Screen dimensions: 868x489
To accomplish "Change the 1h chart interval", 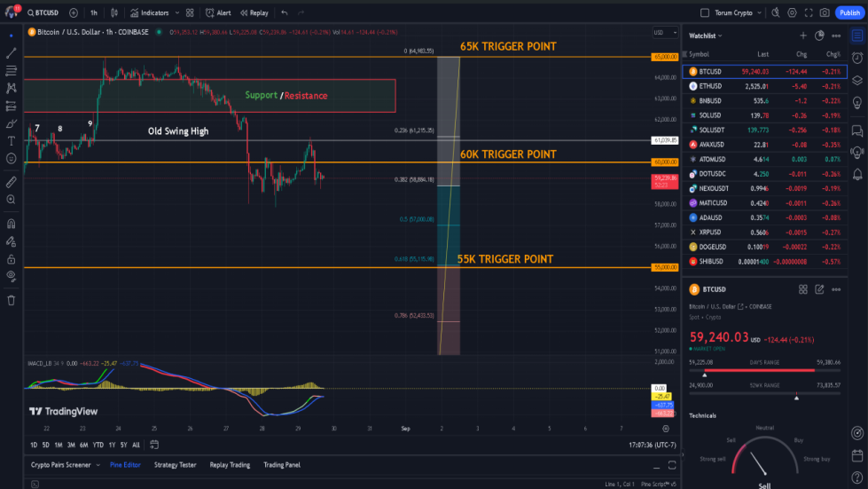I will [94, 12].
